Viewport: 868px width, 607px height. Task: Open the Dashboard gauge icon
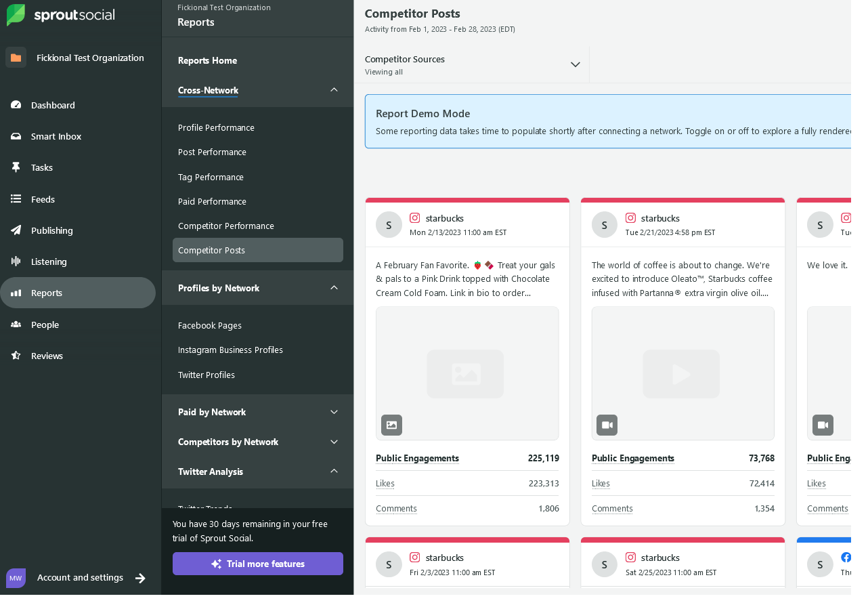[x=16, y=105]
